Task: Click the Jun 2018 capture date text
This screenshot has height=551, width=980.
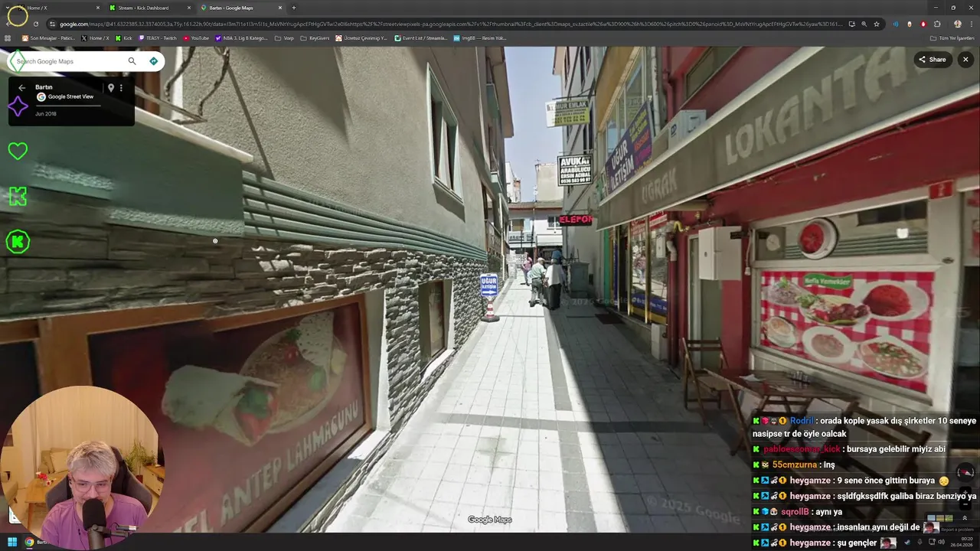Action: (x=46, y=114)
